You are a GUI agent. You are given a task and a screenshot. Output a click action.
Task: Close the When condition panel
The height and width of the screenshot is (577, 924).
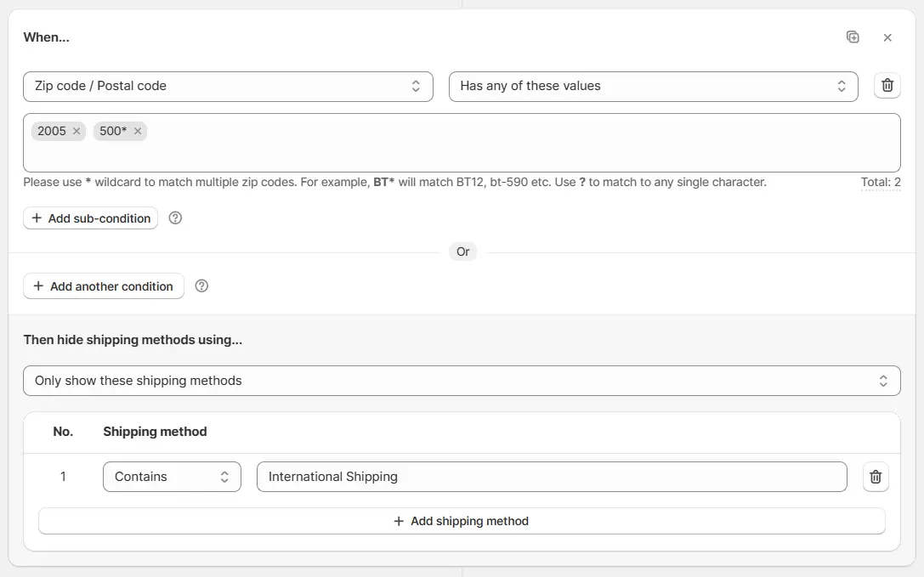coord(887,37)
